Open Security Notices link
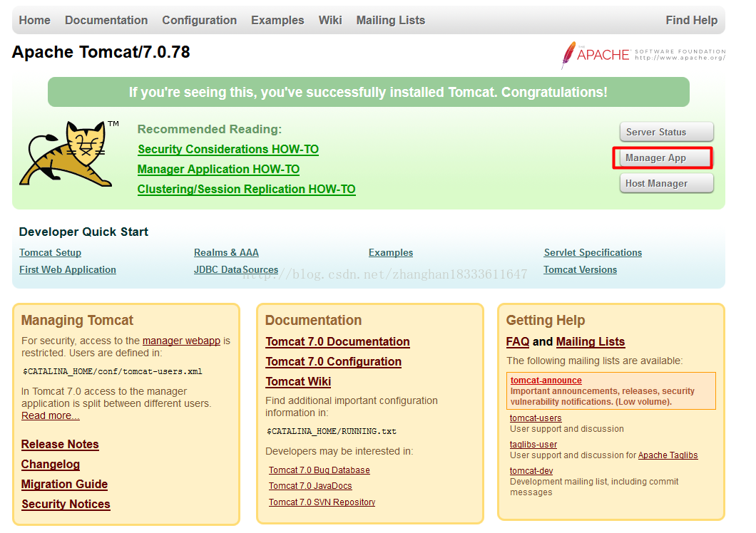 pyautogui.click(x=66, y=504)
